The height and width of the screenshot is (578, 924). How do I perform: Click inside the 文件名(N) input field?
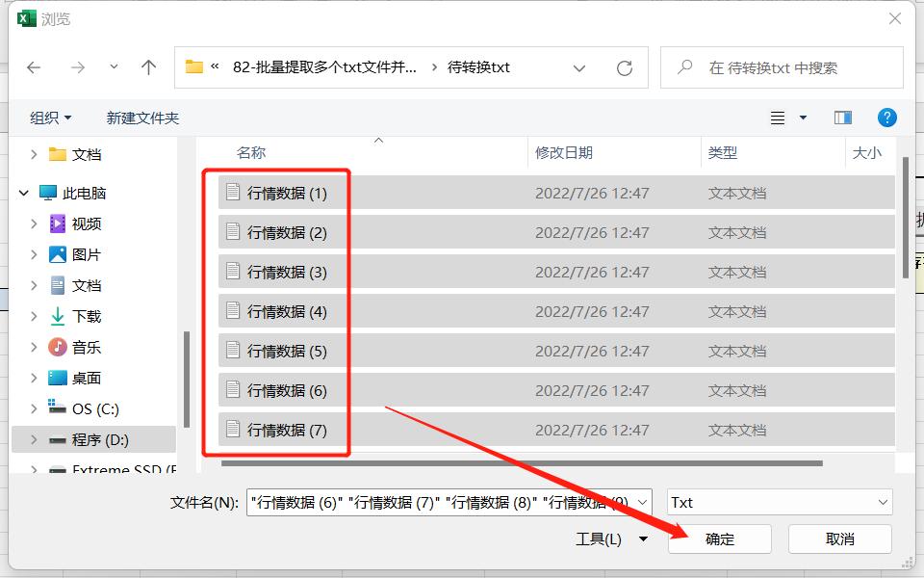tap(414, 501)
